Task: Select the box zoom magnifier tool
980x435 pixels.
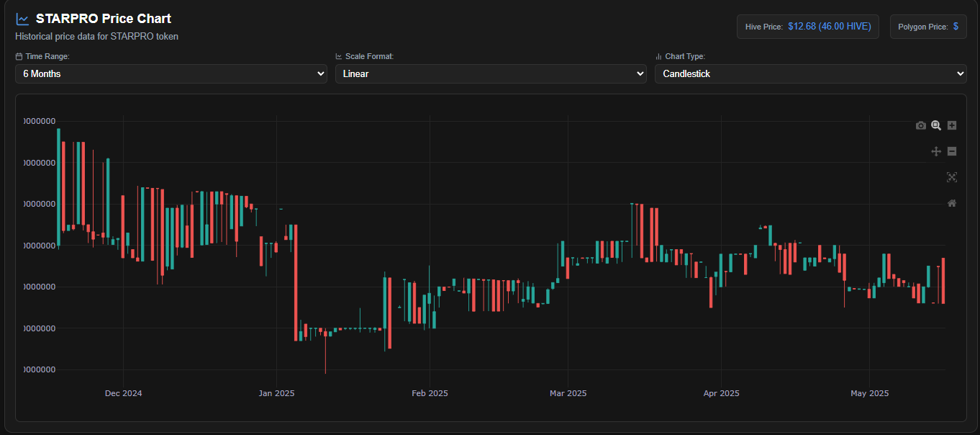Action: pos(936,125)
